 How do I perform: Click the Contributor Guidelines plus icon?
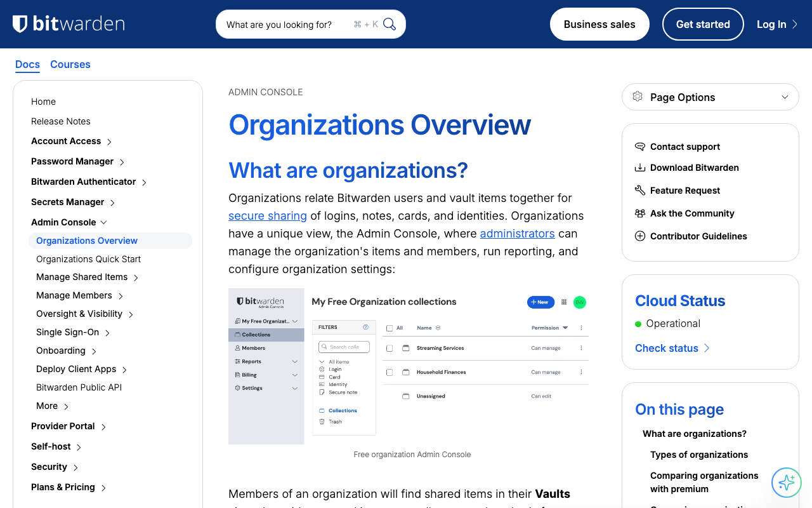(640, 236)
